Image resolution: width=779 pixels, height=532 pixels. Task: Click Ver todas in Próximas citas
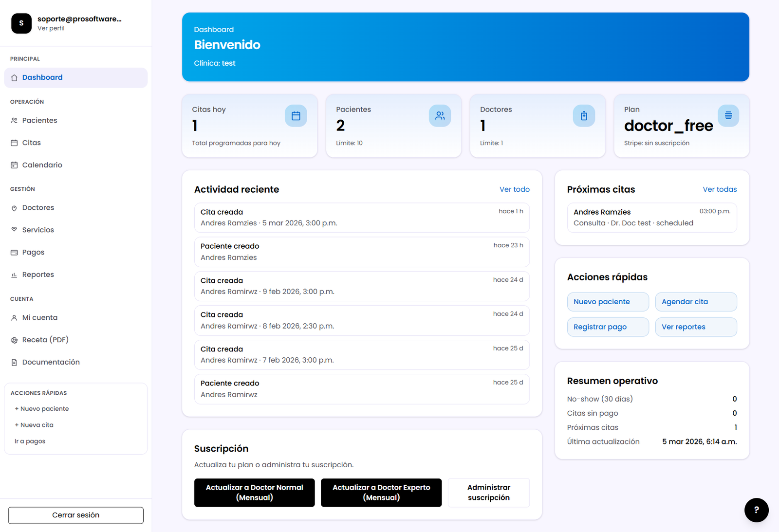point(719,189)
